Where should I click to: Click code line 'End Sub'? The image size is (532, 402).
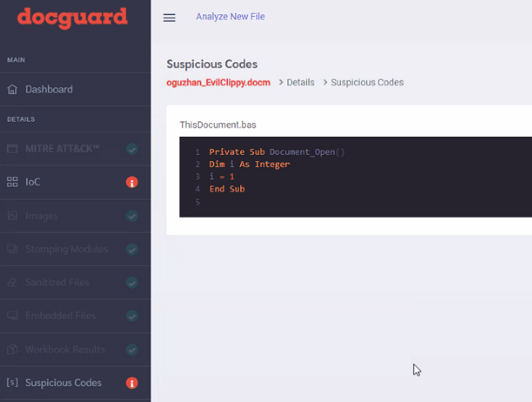tap(227, 188)
